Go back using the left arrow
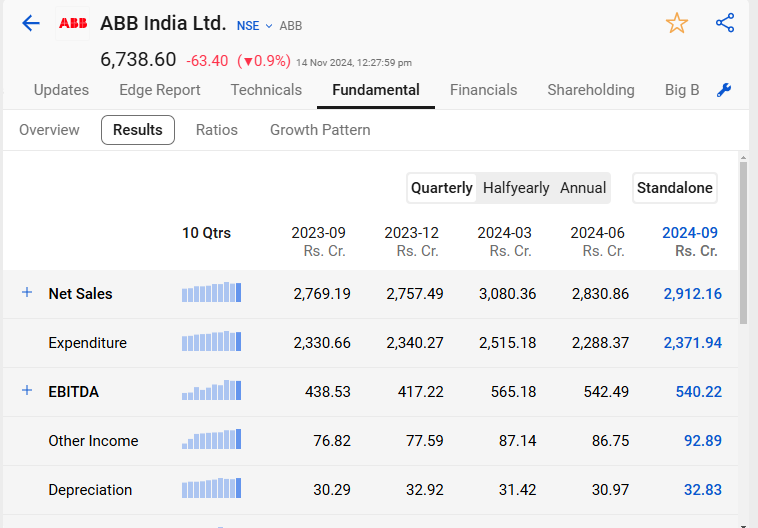This screenshot has width=758, height=528. point(30,23)
